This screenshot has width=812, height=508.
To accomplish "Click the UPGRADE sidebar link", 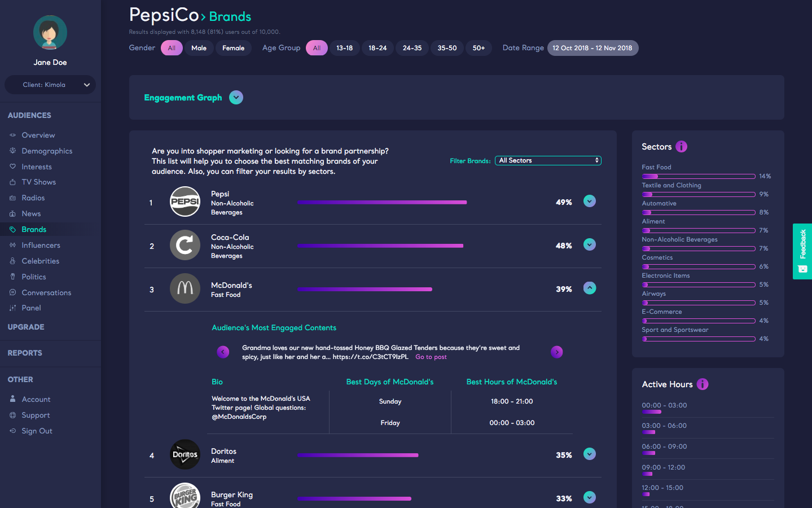I will pyautogui.click(x=26, y=327).
